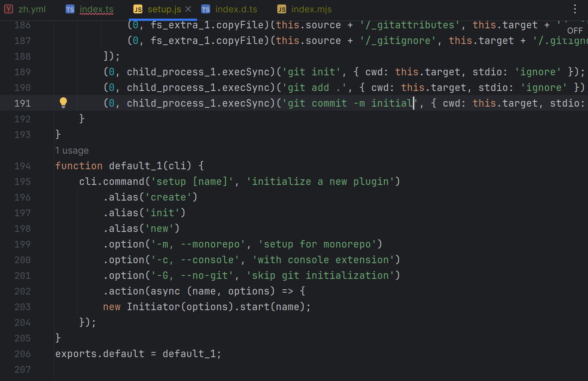The width and height of the screenshot is (588, 381).
Task: Click the TS icon on the index.ts tab
Action: tap(69, 9)
